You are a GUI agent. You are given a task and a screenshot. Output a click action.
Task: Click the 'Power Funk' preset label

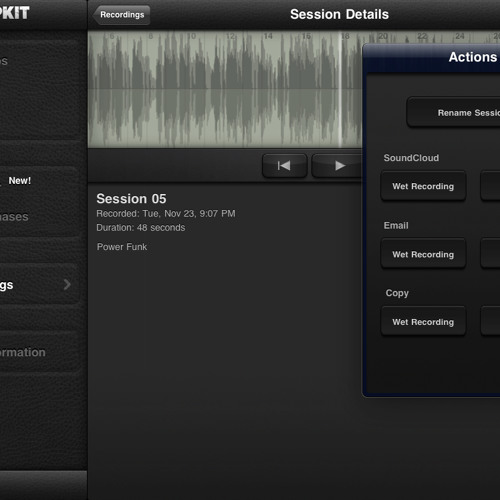pyautogui.click(x=122, y=247)
